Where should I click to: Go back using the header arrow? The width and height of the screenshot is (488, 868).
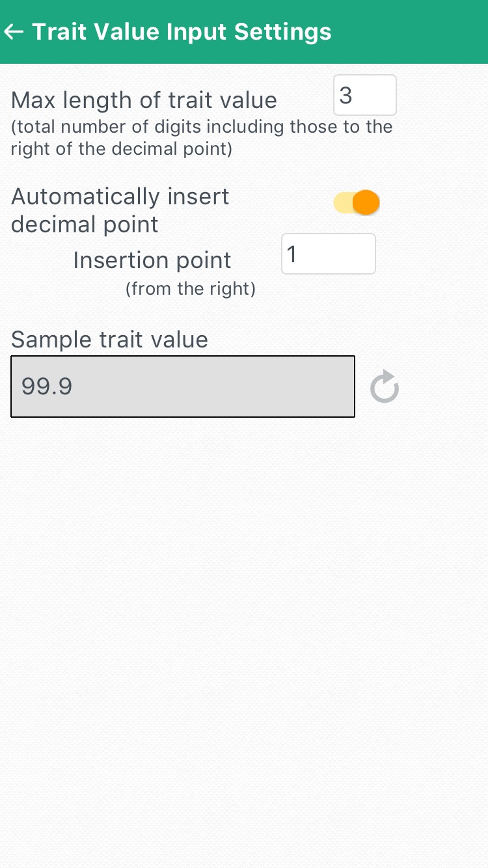tap(14, 31)
